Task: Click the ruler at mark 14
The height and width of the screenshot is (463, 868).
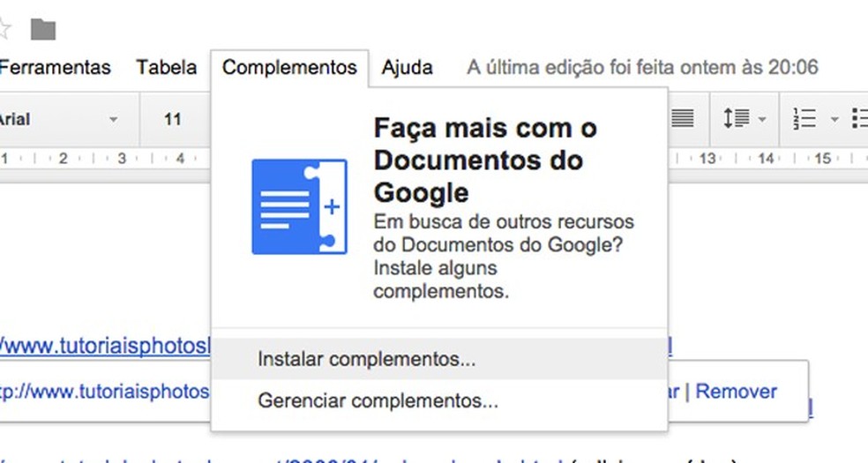Action: (767, 159)
